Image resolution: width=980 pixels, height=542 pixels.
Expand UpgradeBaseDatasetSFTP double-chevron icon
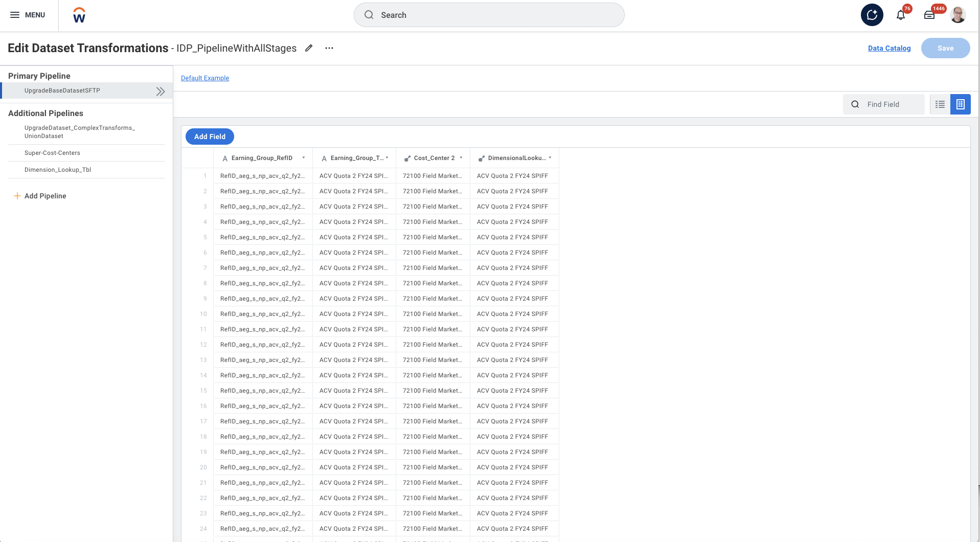tap(161, 92)
